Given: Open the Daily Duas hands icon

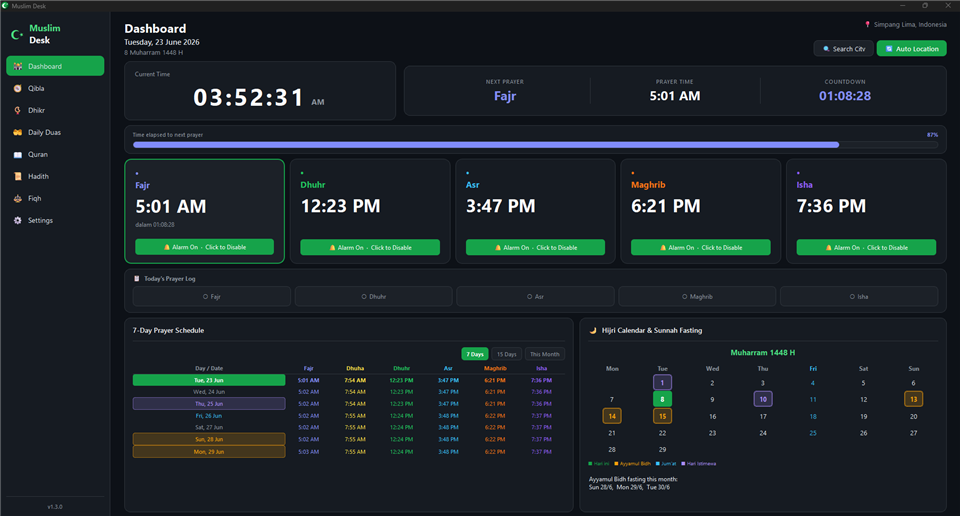Looking at the screenshot, I should 18,132.
